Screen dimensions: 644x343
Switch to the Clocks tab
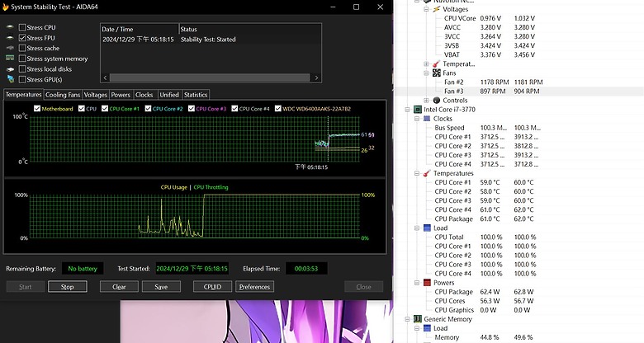[x=144, y=95]
